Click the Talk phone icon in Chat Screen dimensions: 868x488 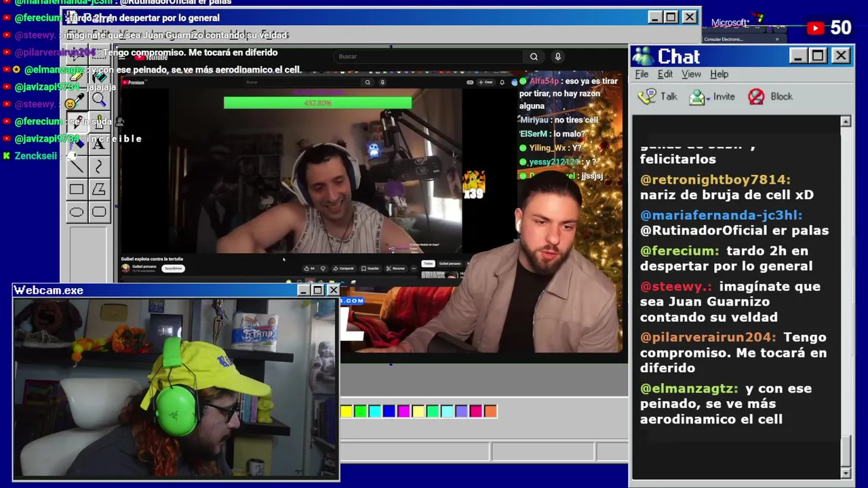[x=648, y=96]
